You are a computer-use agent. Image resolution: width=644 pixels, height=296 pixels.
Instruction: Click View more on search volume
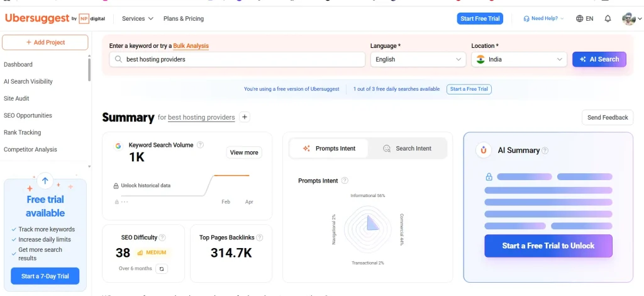pos(244,152)
